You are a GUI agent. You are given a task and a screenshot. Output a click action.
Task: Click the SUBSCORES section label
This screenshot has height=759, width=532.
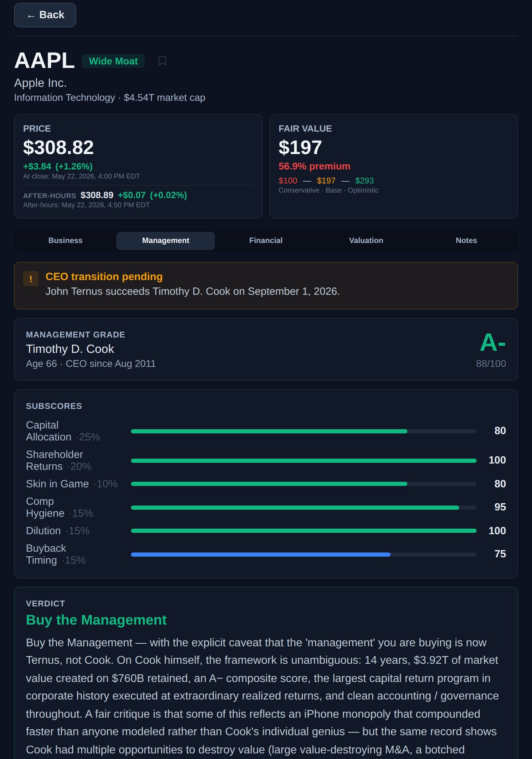[54, 406]
